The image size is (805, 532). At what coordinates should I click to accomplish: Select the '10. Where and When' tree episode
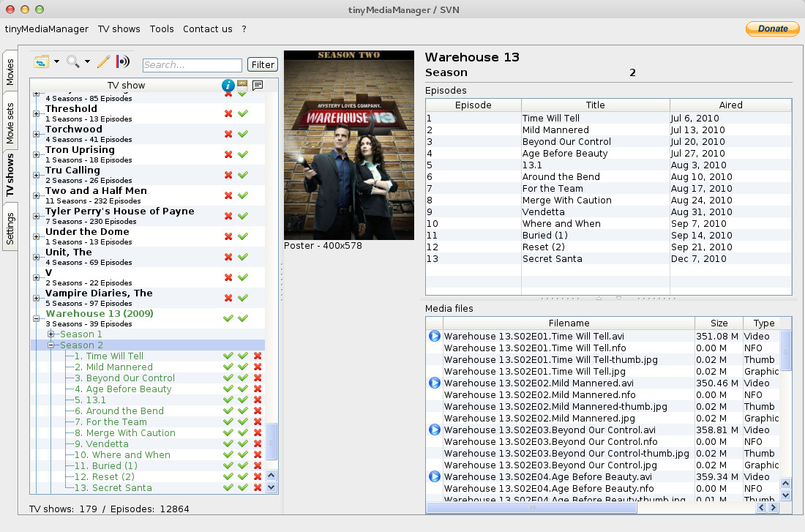pyautogui.click(x=122, y=455)
